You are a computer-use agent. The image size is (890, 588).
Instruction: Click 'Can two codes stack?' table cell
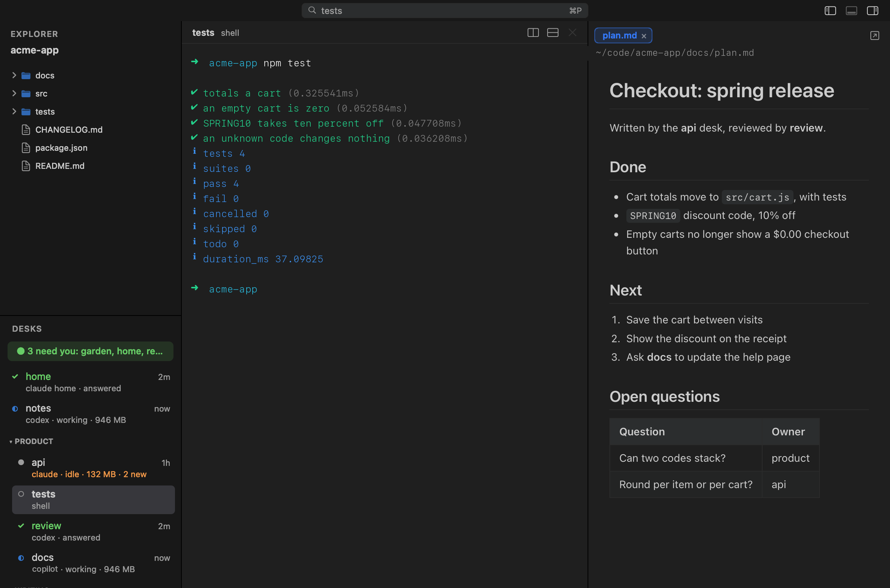coord(686,458)
